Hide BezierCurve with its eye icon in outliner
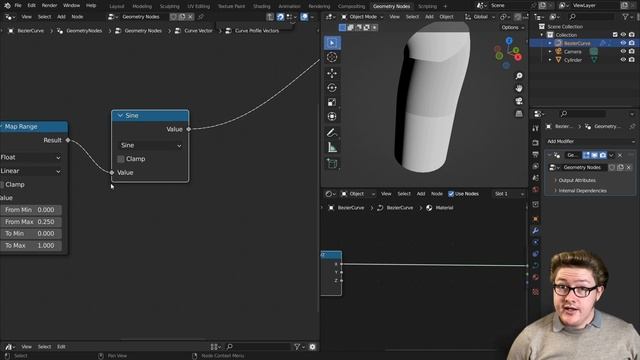Viewport: 640px width, 360px height. (623, 43)
